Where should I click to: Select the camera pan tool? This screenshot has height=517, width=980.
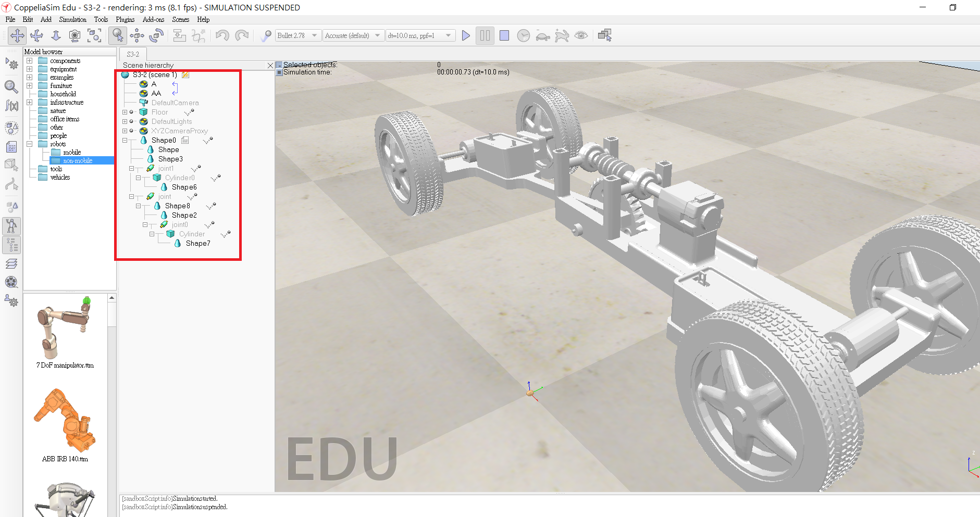[x=17, y=35]
